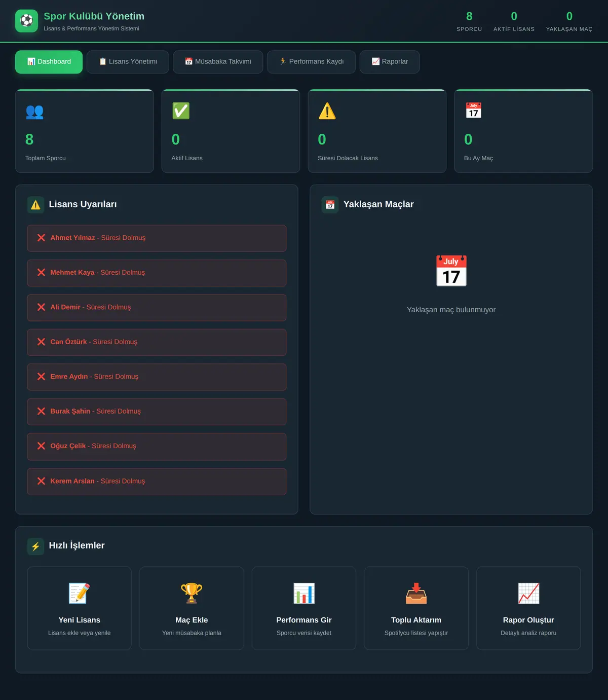The width and height of the screenshot is (608, 700).
Task: Click the Oğuz Çelik license warning row
Action: 157,447
